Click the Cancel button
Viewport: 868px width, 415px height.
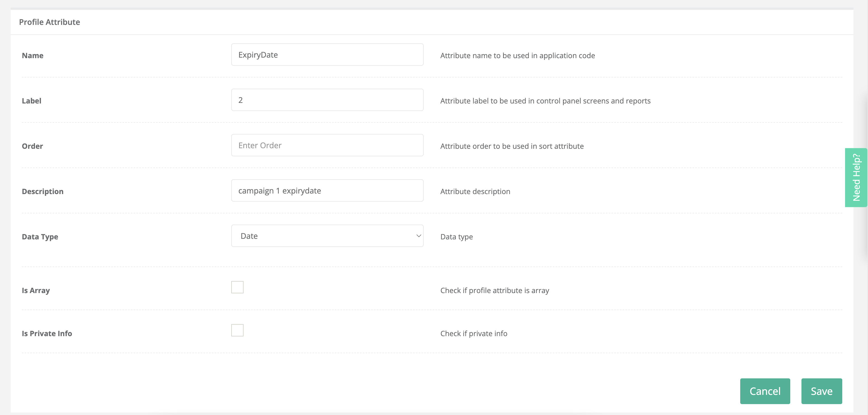tap(765, 391)
